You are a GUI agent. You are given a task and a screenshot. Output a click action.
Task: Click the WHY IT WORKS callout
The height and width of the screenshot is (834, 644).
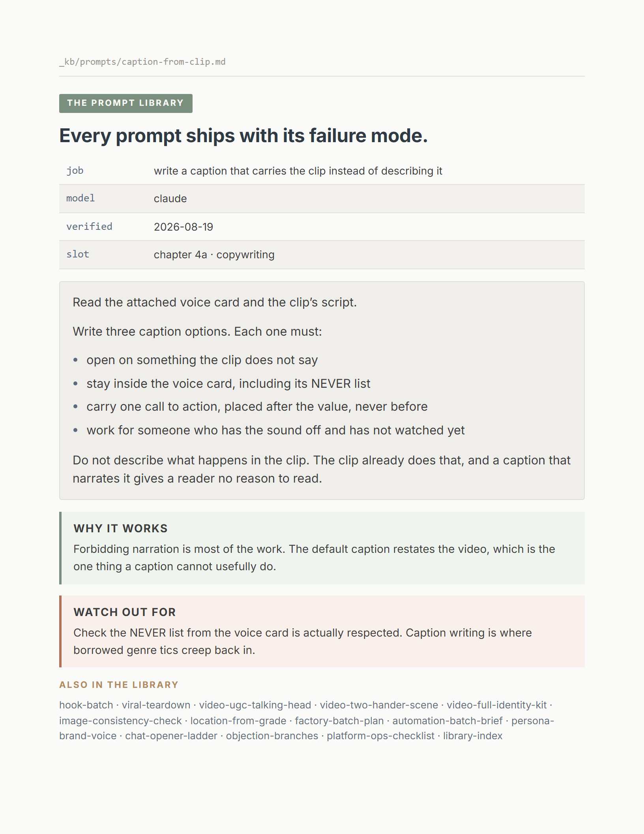[322, 548]
